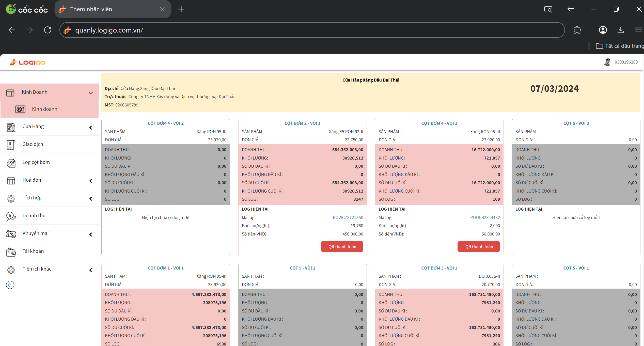Open the CỘT BƠM 4 - VÒI 2 link
Viewport: 644px width, 346px height.
pos(165,123)
